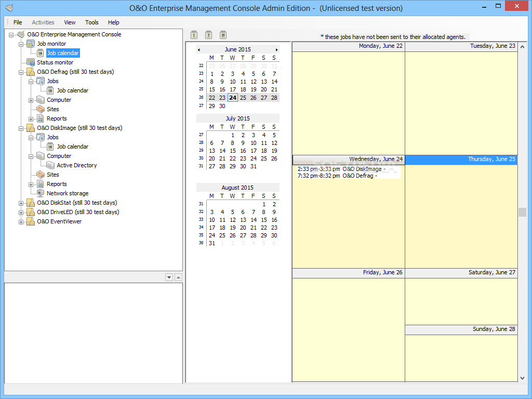Image resolution: width=532 pixels, height=399 pixels.
Task: Click the O&O DiskStat folder icon
Action: 31,203
